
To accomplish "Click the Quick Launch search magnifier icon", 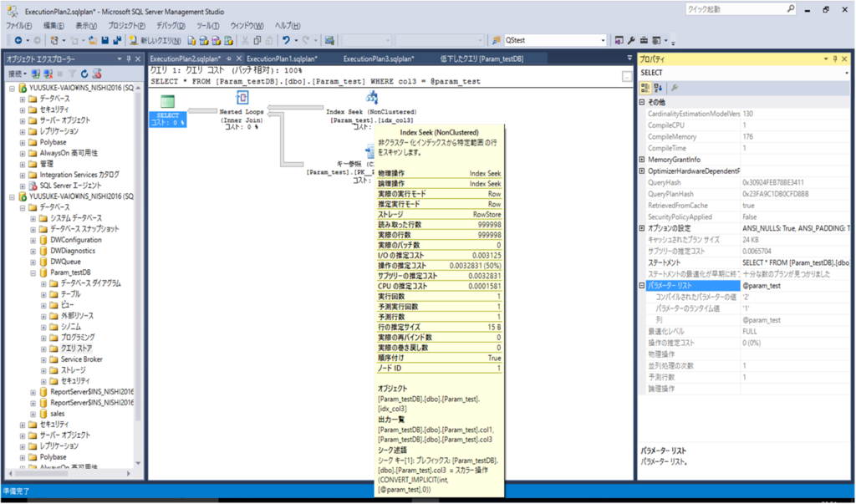I will click(x=791, y=9).
